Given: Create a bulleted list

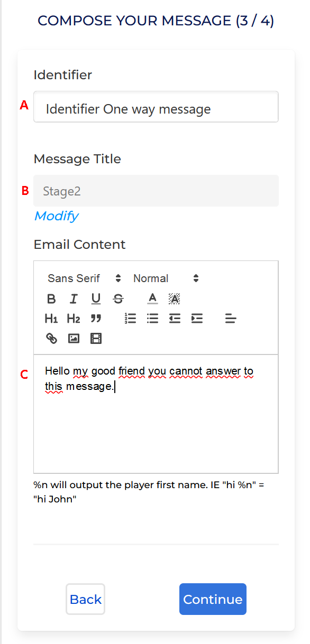Looking at the screenshot, I should pos(152,319).
